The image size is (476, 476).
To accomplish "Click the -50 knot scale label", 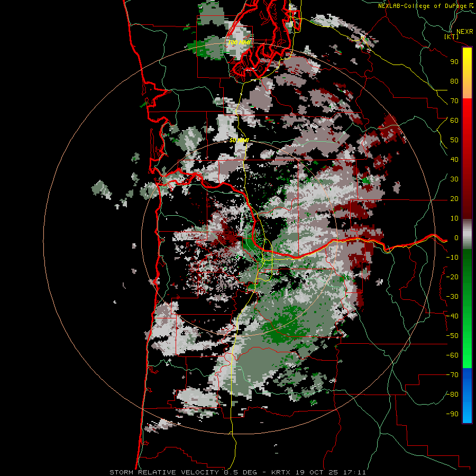I will (452, 336).
